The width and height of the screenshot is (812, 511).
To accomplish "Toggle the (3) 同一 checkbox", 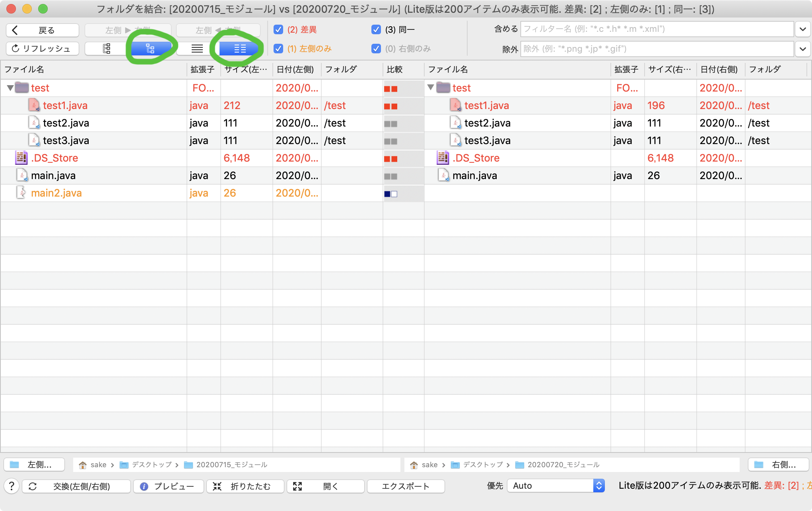I will click(x=376, y=29).
